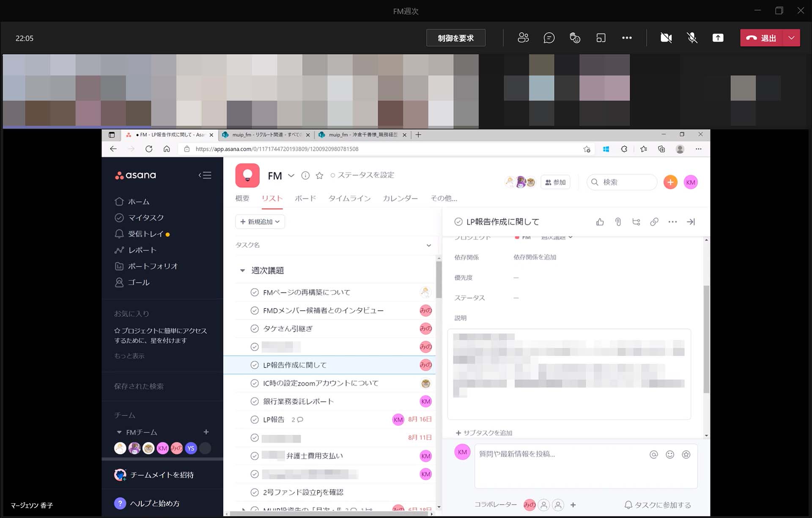
Task: Open more actions in Teams toolbar
Action: [627, 38]
